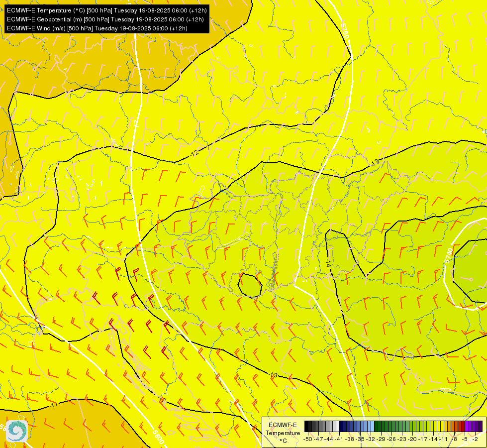487x448 pixels.
Task: Click the -35 value on the legend scale
Action: point(360,439)
